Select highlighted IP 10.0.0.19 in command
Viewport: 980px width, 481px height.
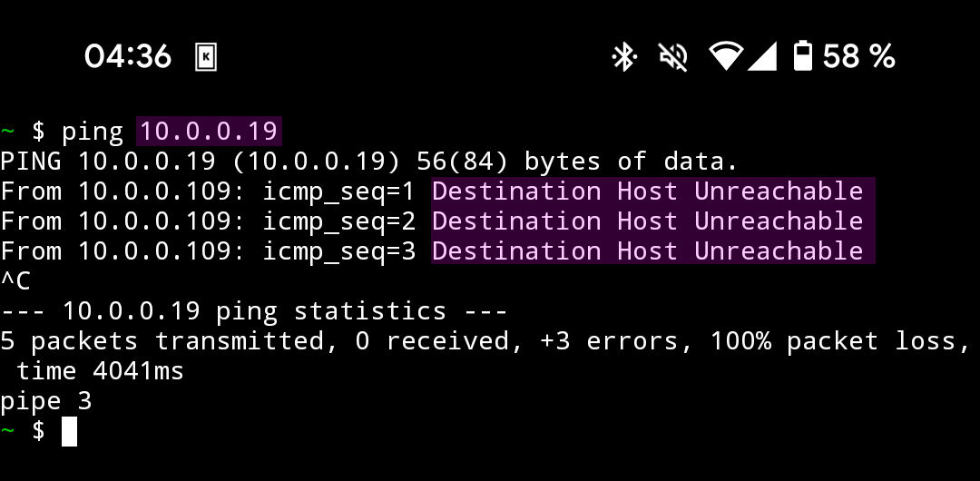[x=209, y=132]
